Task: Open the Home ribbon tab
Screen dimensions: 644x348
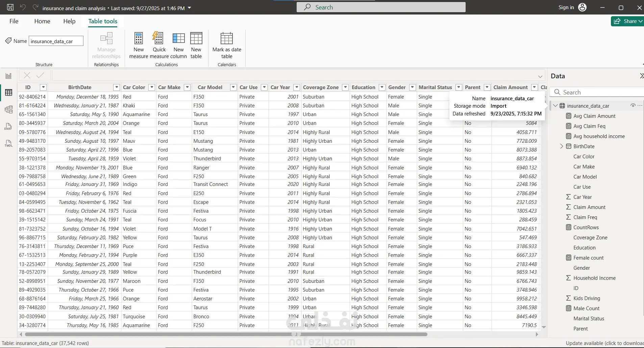Action: coord(42,21)
